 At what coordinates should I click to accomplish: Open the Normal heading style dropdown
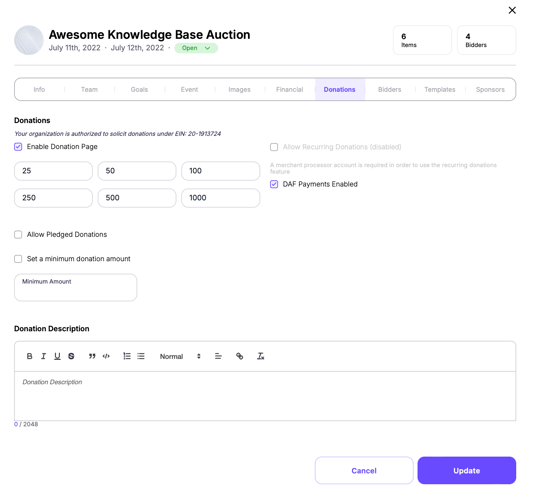[180, 356]
